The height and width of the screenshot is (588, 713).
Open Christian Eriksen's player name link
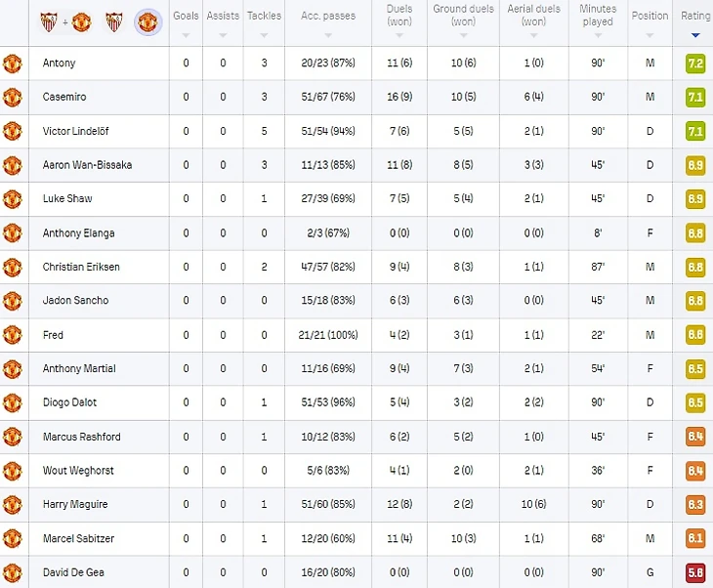pos(81,267)
